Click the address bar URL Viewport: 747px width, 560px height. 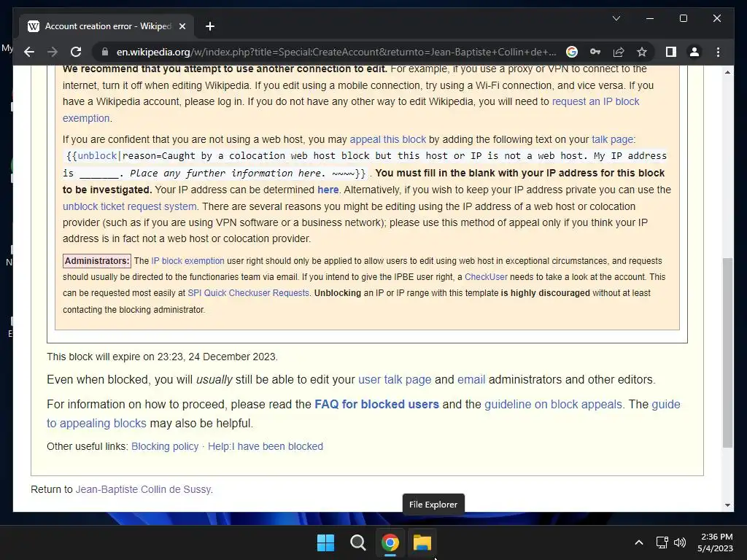(x=336, y=52)
